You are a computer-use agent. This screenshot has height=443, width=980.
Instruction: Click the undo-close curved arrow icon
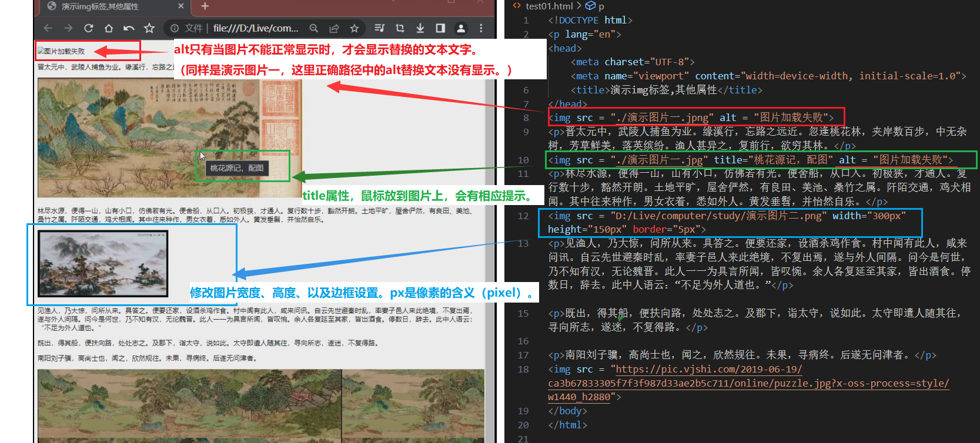129,28
